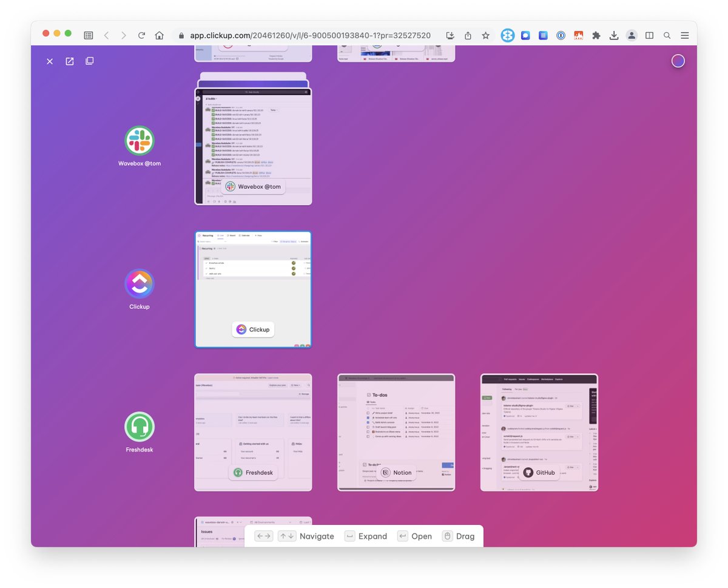Click the GitHub thumbnail badge
Image resolution: width=728 pixels, height=588 pixels.
pos(539,473)
